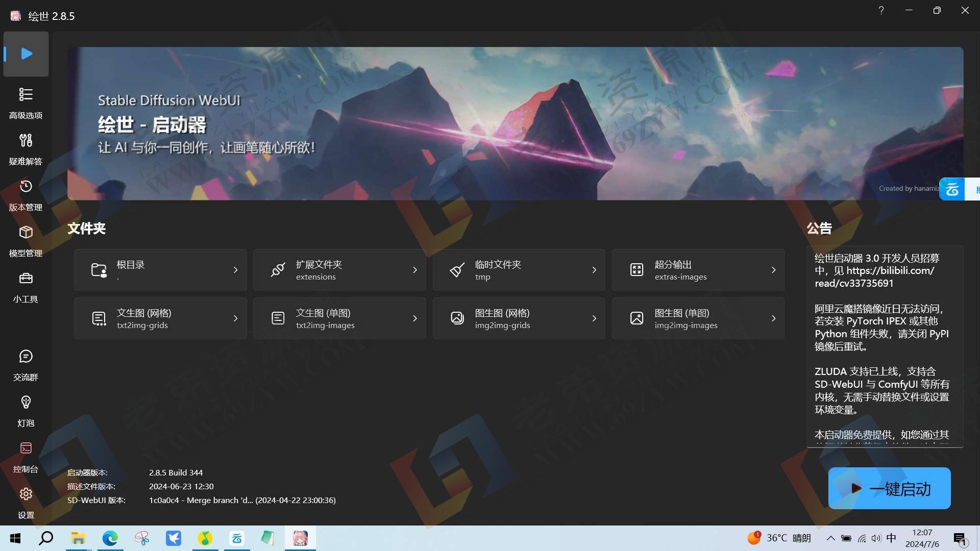Click the Stable Diffusion WebUI banner image
The image size is (980, 551).
(516, 123)
